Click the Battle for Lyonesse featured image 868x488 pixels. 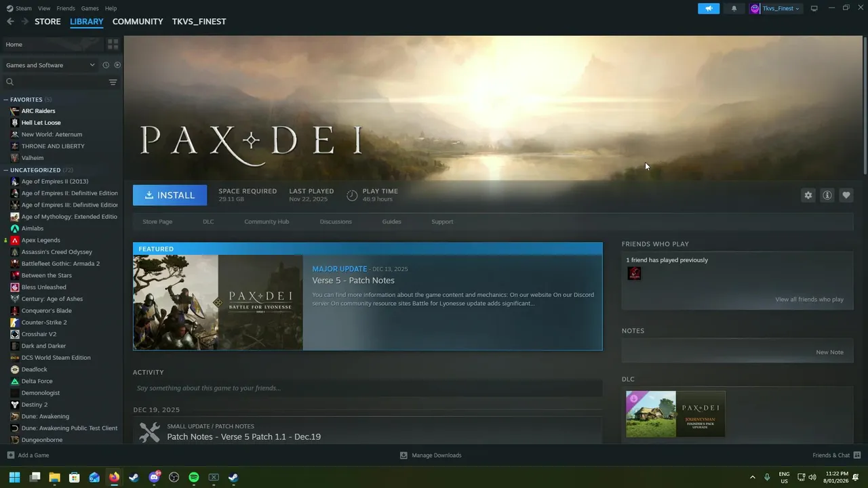pyautogui.click(x=218, y=302)
